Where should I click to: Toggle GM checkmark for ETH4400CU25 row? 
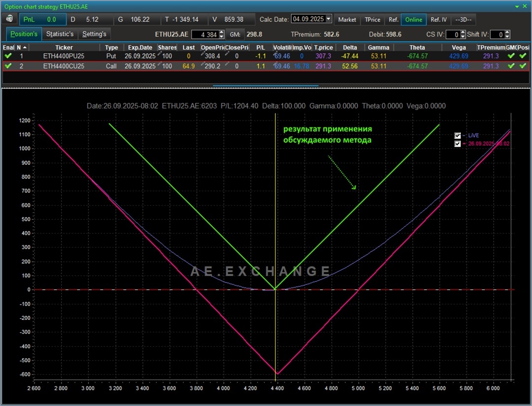[511, 66]
